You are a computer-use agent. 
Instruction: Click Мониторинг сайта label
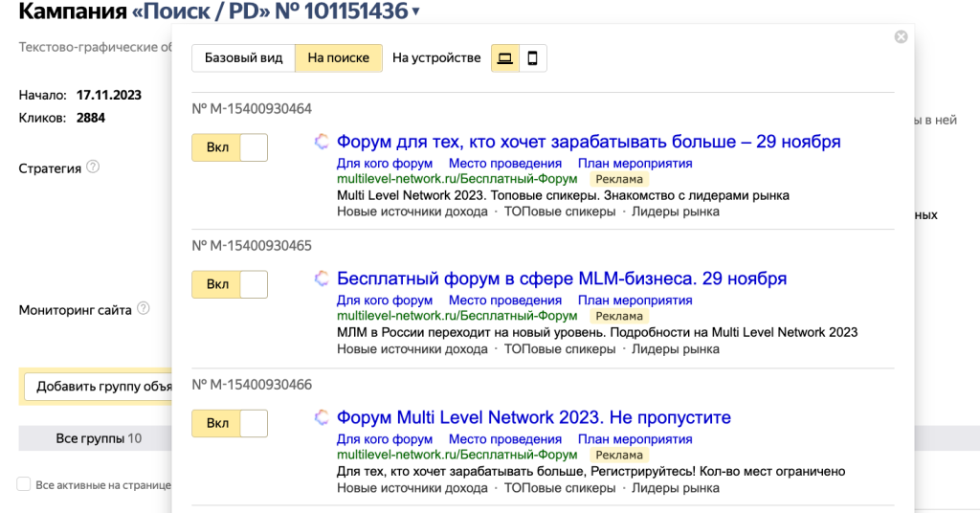[75, 310]
